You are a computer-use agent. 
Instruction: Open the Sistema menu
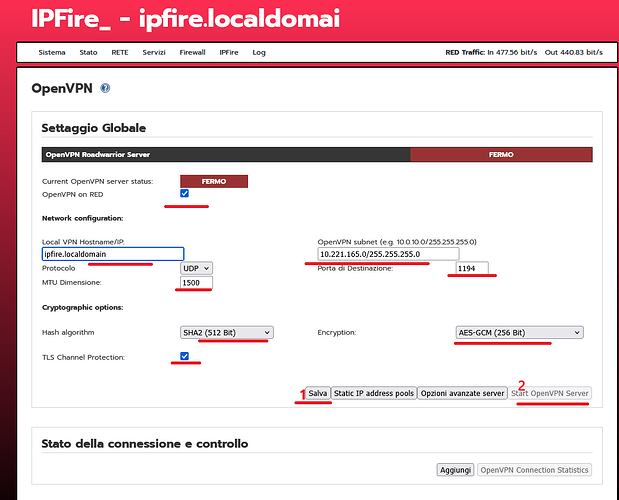[52, 52]
